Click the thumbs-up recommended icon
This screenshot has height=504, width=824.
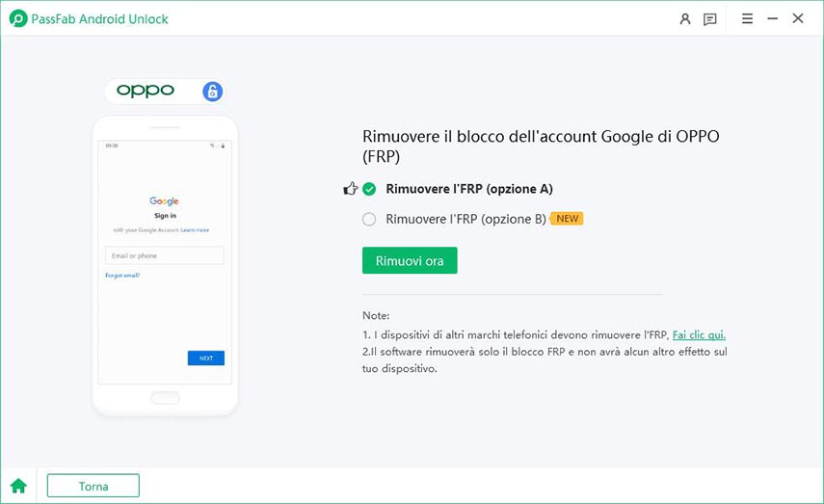[350, 189]
